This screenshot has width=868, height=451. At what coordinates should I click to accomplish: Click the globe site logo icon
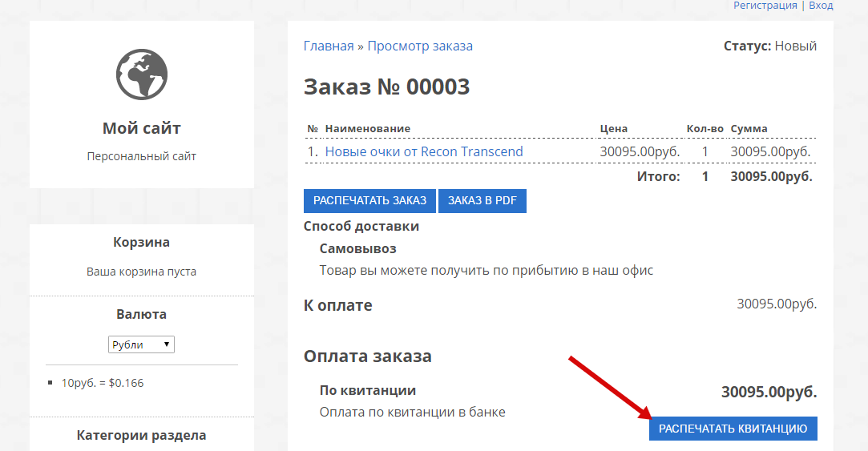point(142,74)
